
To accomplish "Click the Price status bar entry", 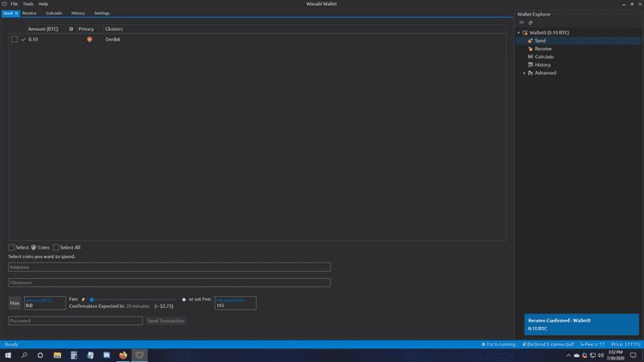I will point(625,344).
